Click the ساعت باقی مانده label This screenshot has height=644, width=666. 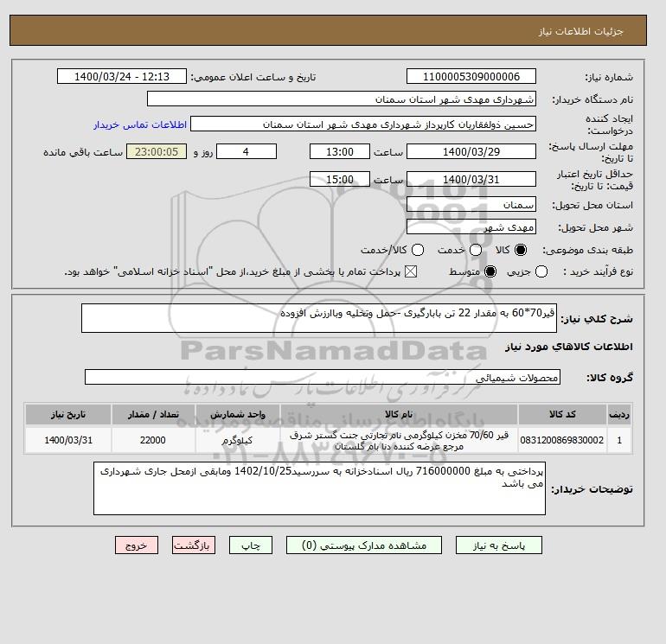point(83,152)
